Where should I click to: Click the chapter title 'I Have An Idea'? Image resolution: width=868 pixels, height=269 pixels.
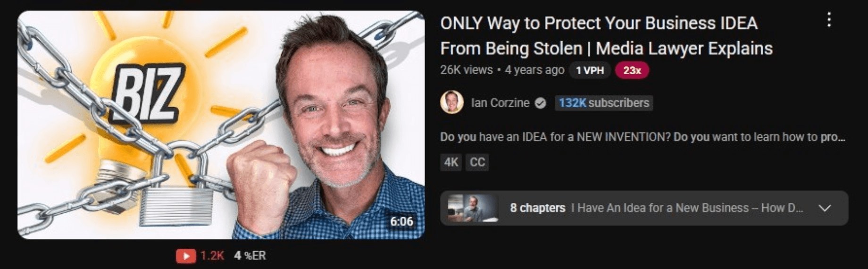tap(687, 208)
